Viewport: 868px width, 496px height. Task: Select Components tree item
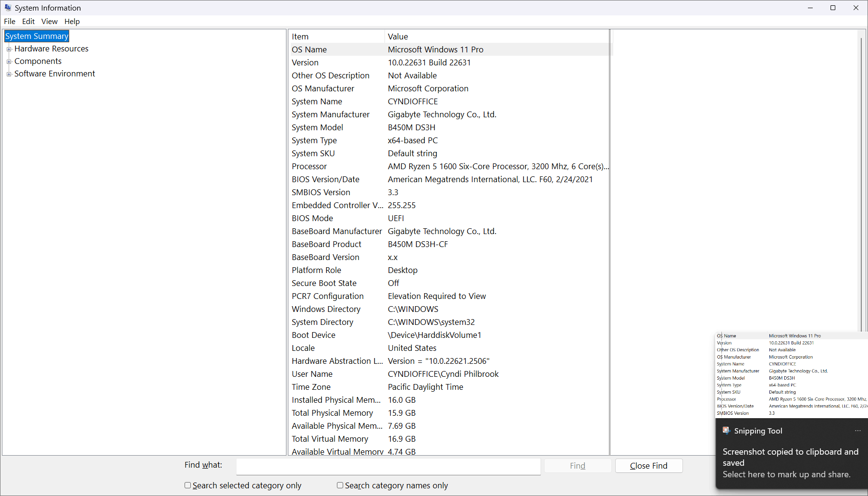click(38, 61)
